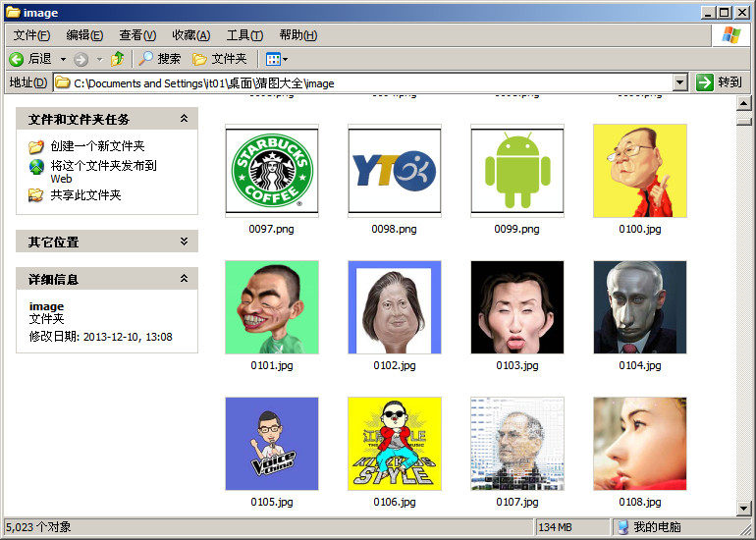
Task: Open Forward button history dropdown arrow
Action: [100, 59]
